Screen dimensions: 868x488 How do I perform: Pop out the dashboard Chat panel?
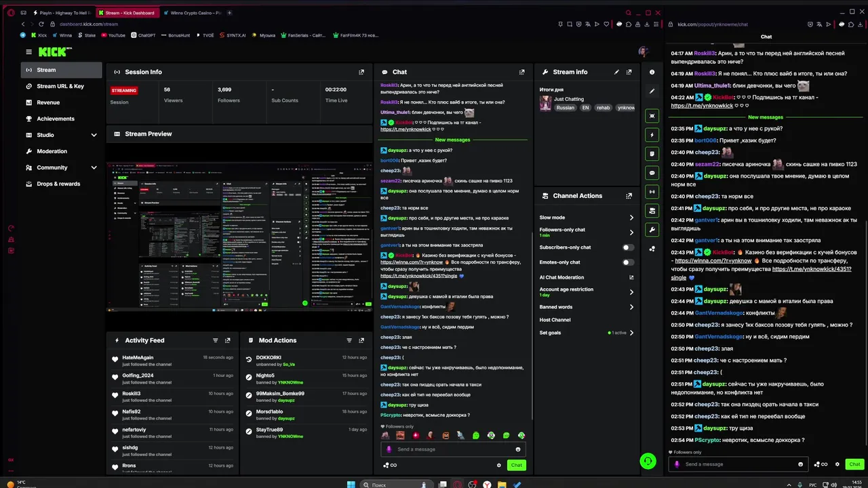pos(521,72)
